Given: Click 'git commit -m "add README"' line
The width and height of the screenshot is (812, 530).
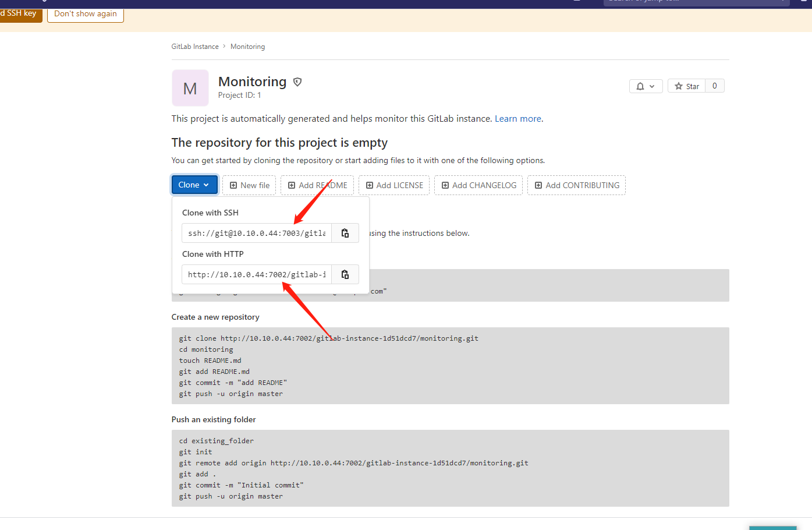Looking at the screenshot, I should click(x=233, y=383).
